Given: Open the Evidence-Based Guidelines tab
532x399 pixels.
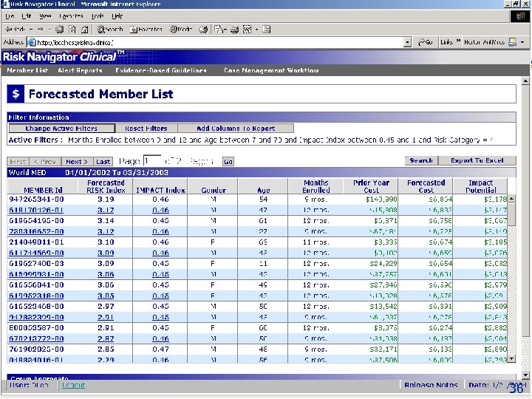Looking at the screenshot, I should pyautogui.click(x=161, y=70).
